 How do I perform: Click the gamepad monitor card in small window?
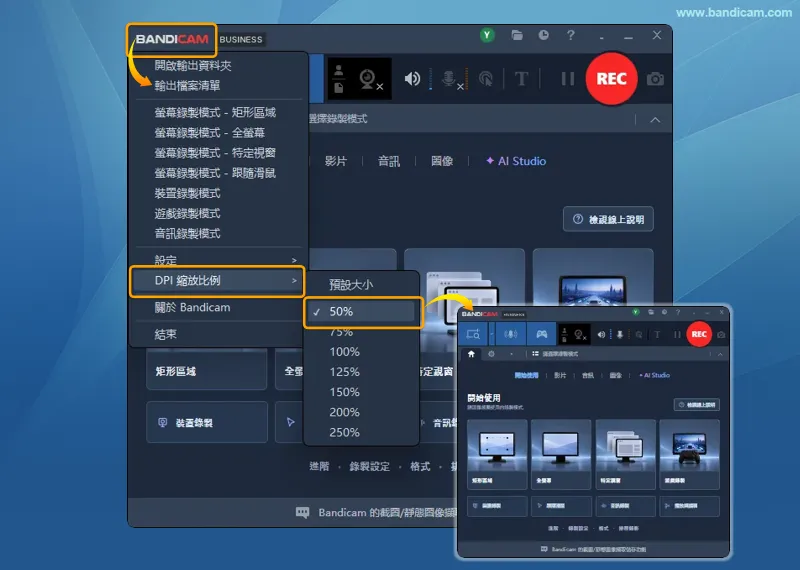(x=689, y=454)
